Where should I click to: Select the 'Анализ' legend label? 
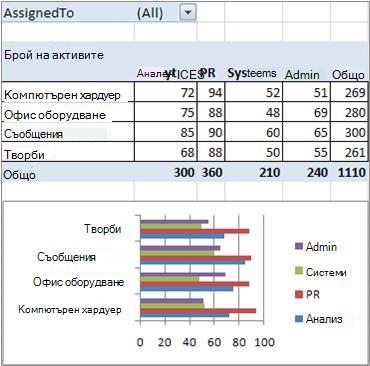[324, 319]
